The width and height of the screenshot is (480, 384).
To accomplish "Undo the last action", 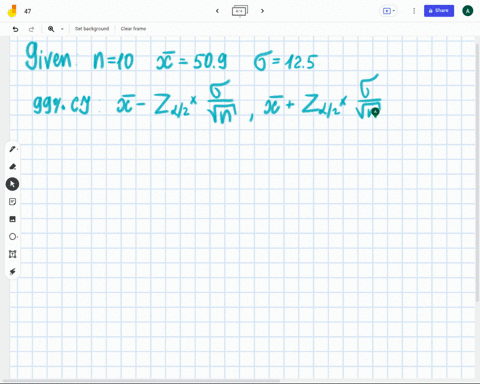I will pos(15,29).
